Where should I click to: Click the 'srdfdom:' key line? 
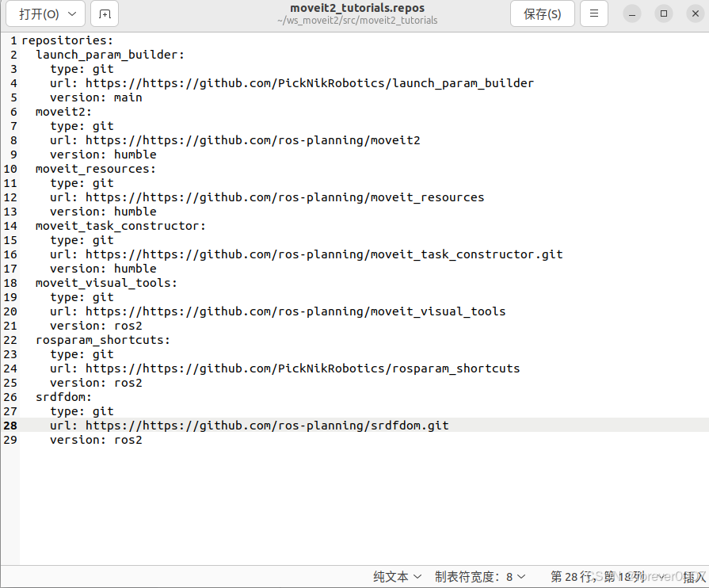tap(63, 397)
